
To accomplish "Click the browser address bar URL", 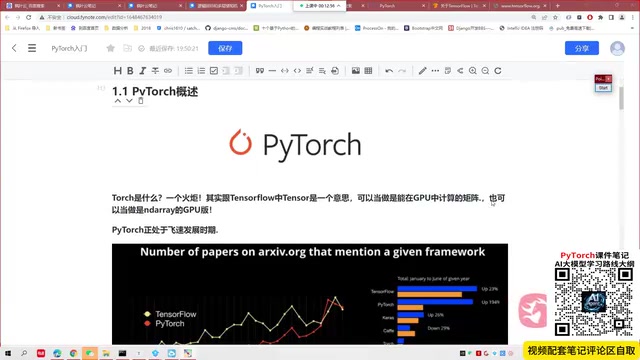I will [114, 17].
